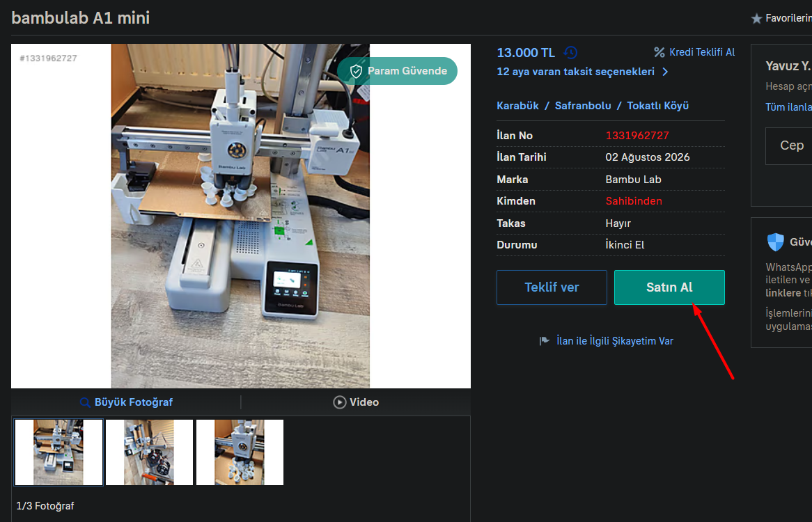Open the Tüm ilanları seller link
The image size is (812, 522).
788,107
